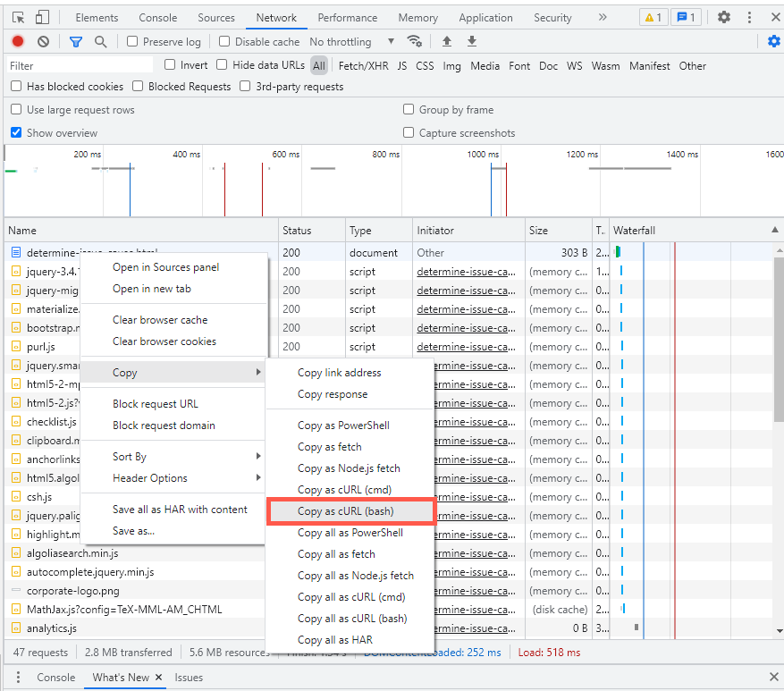This screenshot has height=691, width=784.
Task: Switch to the Elements tab
Action: (x=97, y=18)
